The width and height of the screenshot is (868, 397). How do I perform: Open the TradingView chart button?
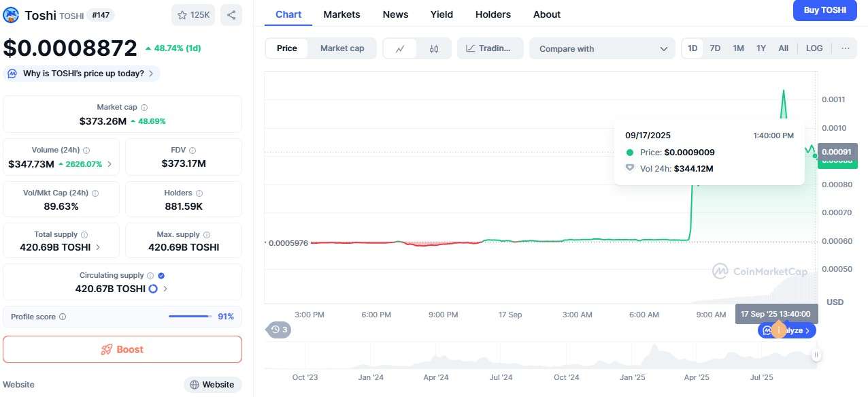[490, 48]
